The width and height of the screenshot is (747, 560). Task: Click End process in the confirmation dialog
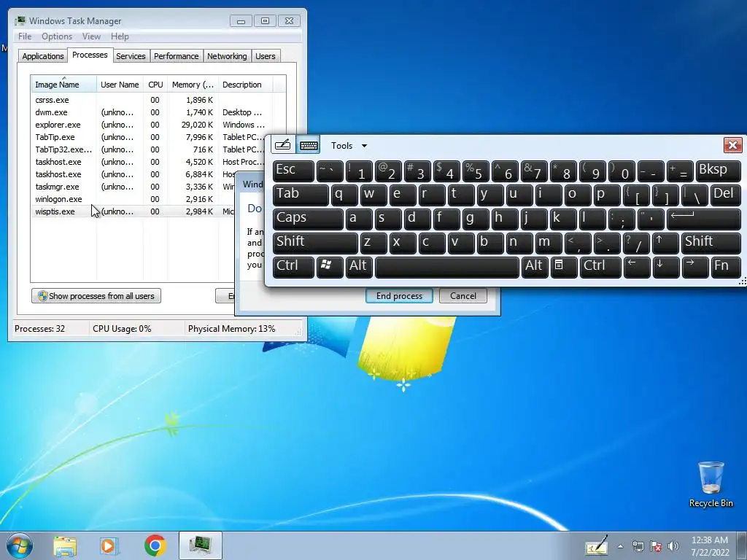(399, 296)
